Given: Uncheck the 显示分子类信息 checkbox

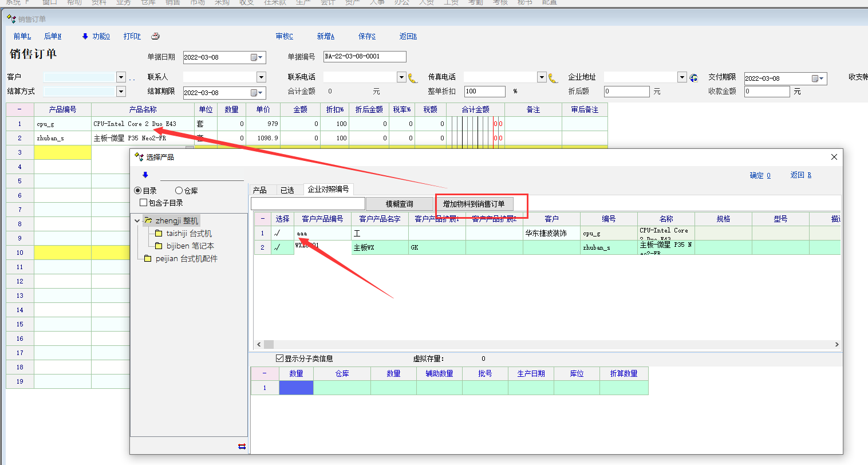Looking at the screenshot, I should coord(279,358).
